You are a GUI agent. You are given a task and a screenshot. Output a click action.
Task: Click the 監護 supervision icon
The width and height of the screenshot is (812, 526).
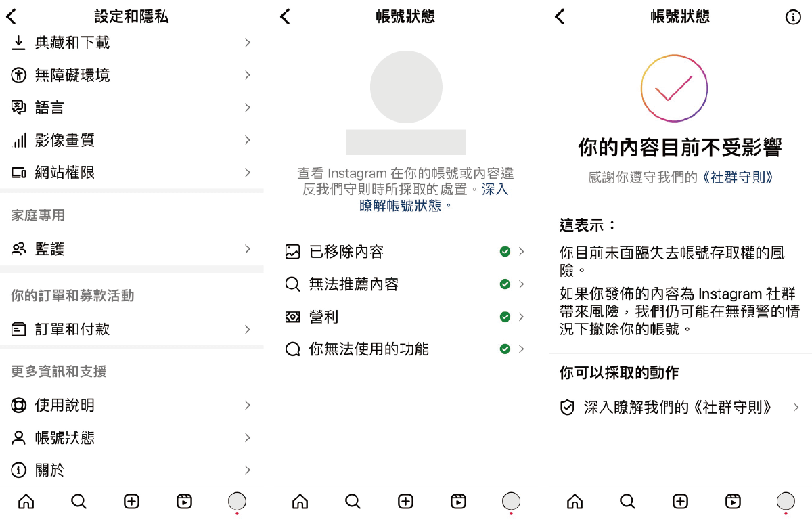[18, 248]
